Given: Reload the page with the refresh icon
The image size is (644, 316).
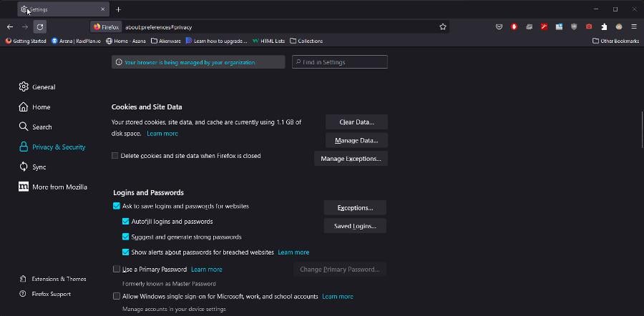Looking at the screenshot, I should click(40, 26).
